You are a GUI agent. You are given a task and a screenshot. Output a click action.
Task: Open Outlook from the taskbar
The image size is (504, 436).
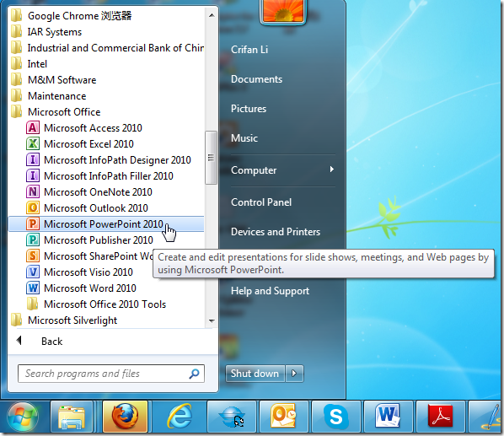283,417
